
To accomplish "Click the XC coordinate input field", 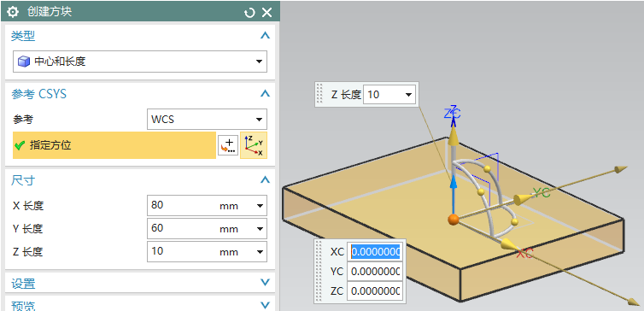I will tap(375, 252).
